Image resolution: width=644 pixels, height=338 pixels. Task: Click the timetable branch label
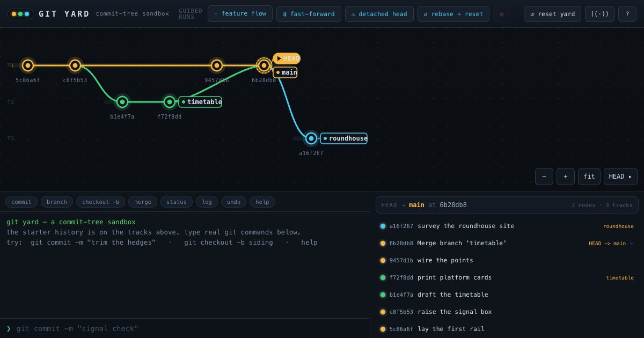[200, 102]
